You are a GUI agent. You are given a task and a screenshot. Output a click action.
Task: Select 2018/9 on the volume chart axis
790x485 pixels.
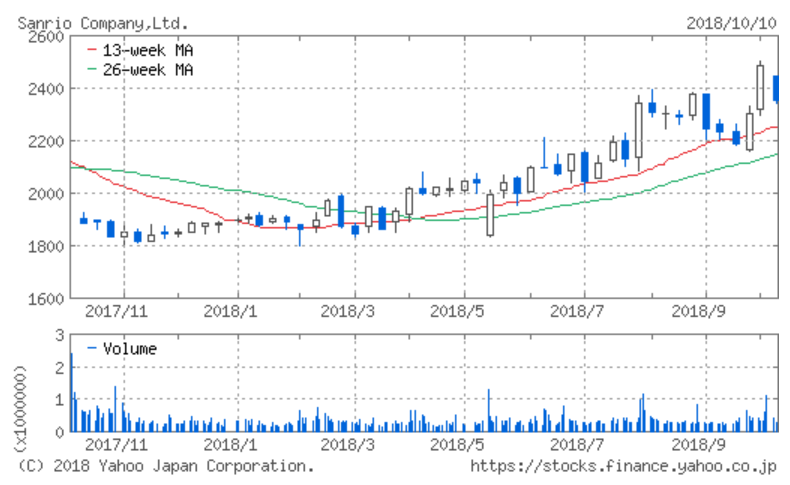coord(705,442)
